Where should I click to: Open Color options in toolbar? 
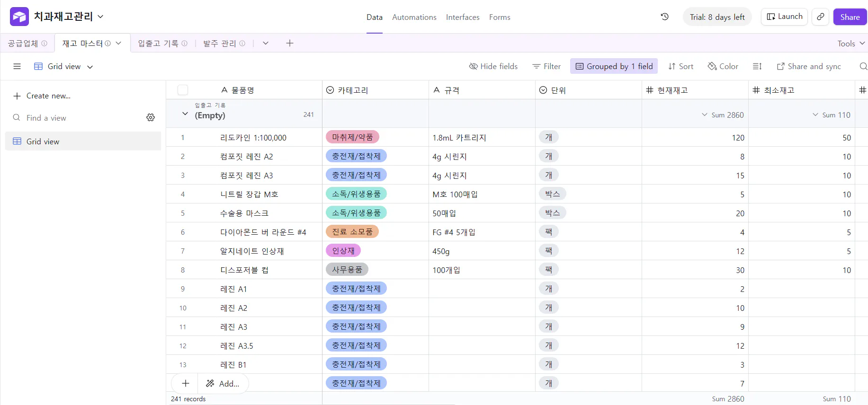[723, 66]
